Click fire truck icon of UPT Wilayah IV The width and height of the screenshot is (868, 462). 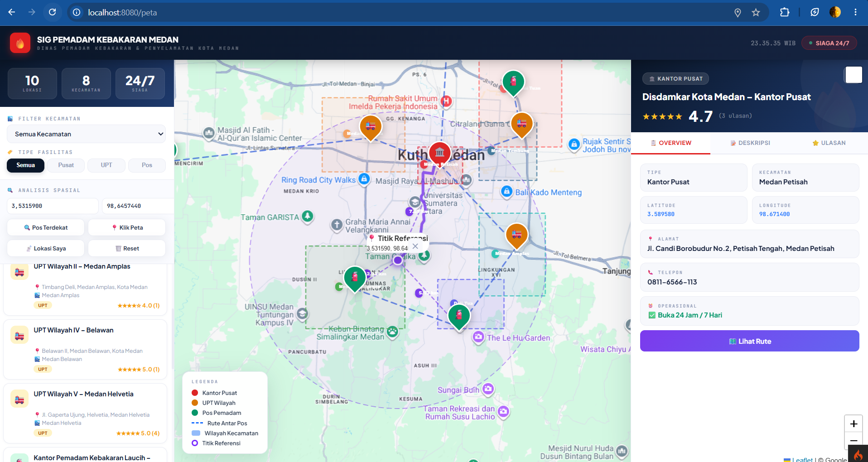point(19,335)
